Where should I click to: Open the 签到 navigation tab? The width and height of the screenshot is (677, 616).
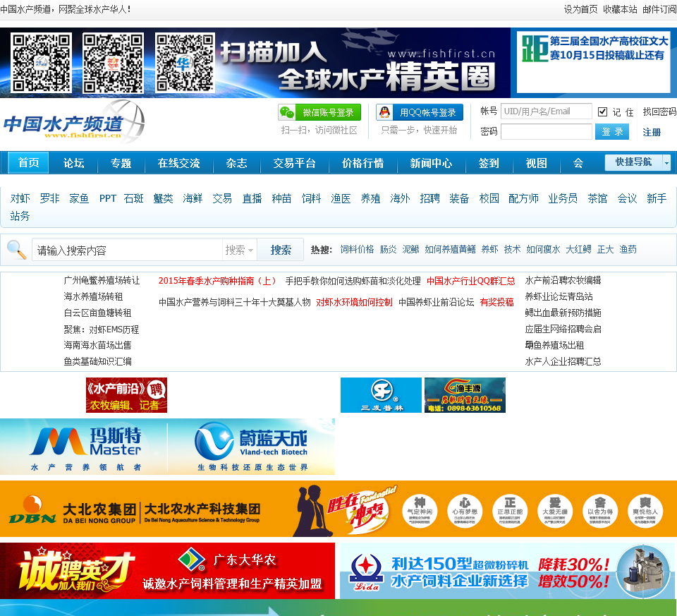click(x=489, y=163)
